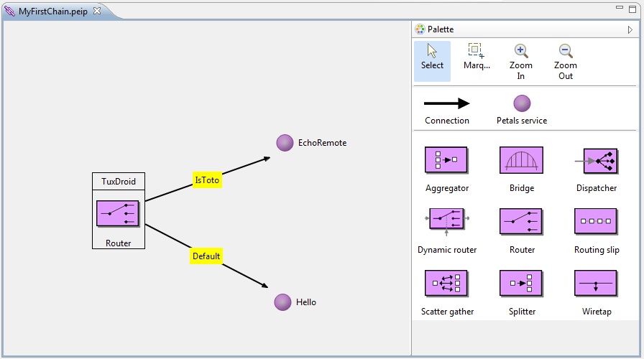
Task: Choose the Dispatcher palette item
Action: click(x=596, y=161)
